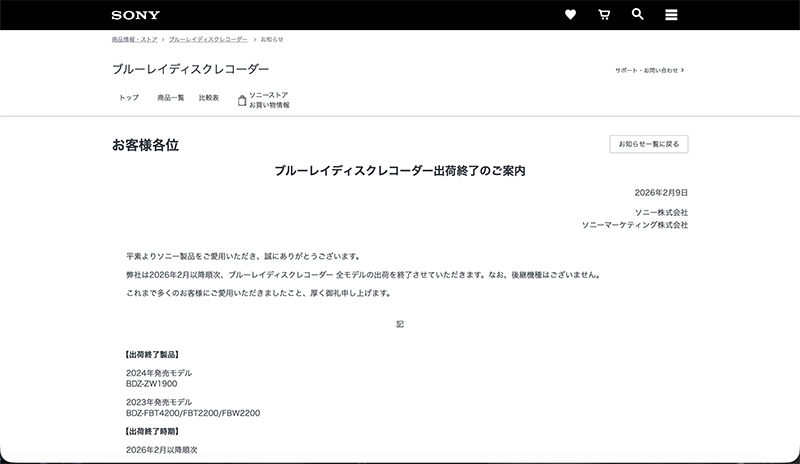Click the 出荷終了のご案内 headline
This screenshot has width=800, height=464.
click(400, 171)
